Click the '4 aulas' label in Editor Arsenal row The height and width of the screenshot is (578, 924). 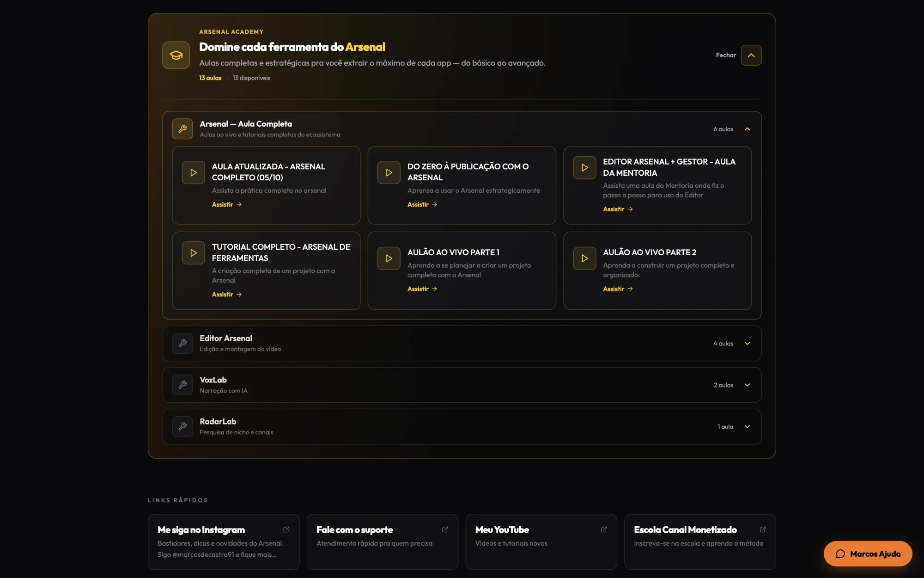coord(723,344)
